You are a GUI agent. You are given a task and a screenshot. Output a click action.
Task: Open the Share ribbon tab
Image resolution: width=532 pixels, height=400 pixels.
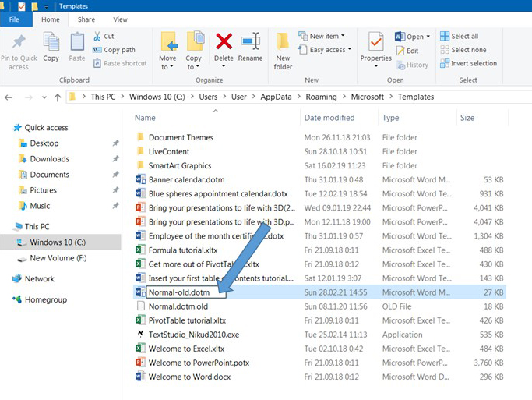coord(86,19)
